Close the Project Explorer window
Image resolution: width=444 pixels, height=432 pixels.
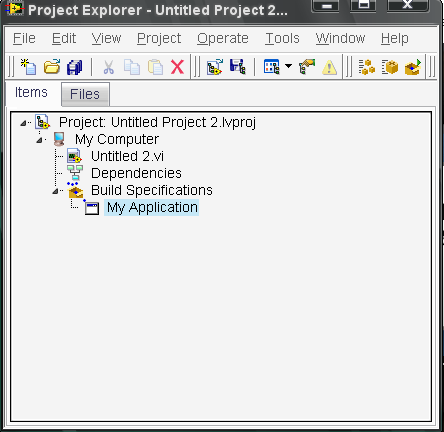pyautogui.click(x=408, y=6)
